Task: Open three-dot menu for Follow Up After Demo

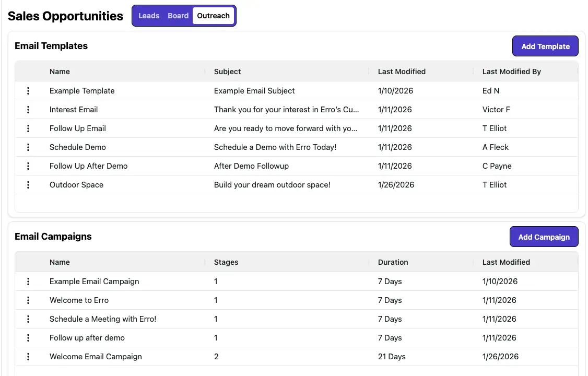Action: [28, 166]
